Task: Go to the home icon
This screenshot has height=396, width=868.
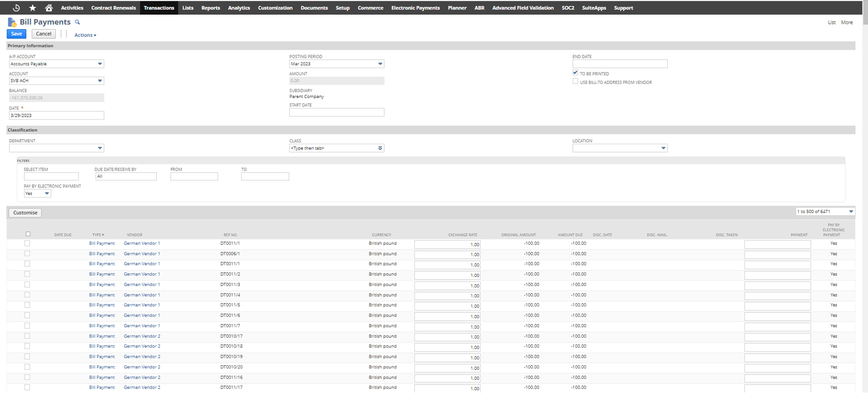Action: click(49, 8)
